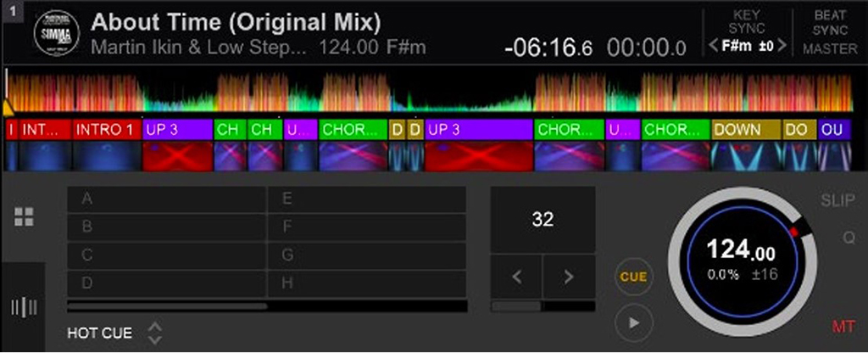Select lighting thumbnail under the OU phrase
This screenshot has height=353, width=868.
[x=835, y=156]
